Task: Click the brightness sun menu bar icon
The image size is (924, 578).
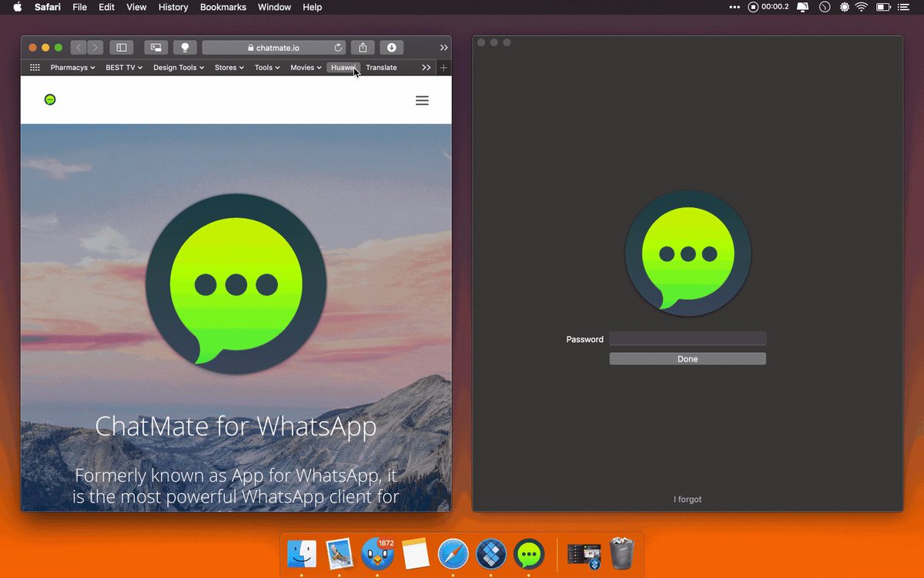Action: point(845,7)
